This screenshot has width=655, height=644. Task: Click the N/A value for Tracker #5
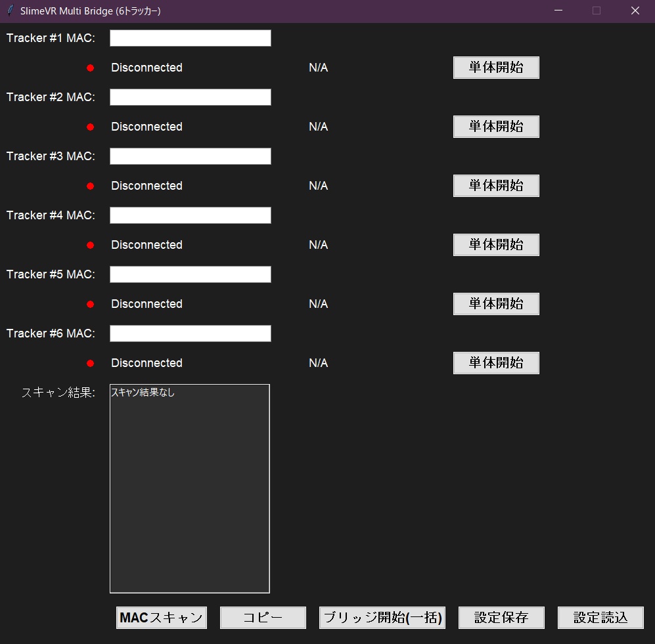(319, 304)
